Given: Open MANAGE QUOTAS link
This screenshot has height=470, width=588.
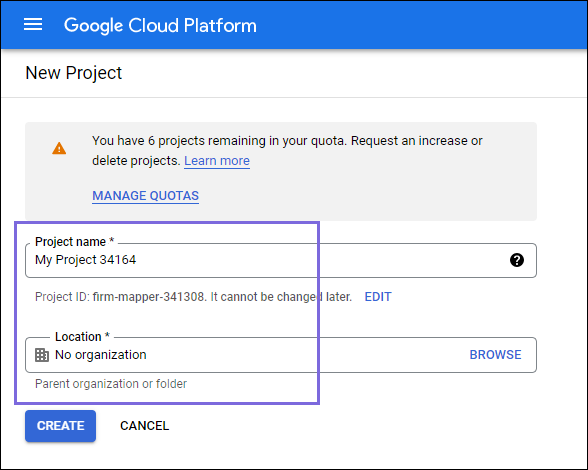Looking at the screenshot, I should (x=146, y=196).
